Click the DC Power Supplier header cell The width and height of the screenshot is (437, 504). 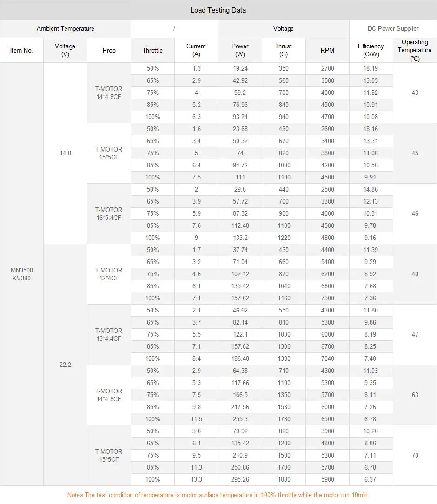pos(393,29)
